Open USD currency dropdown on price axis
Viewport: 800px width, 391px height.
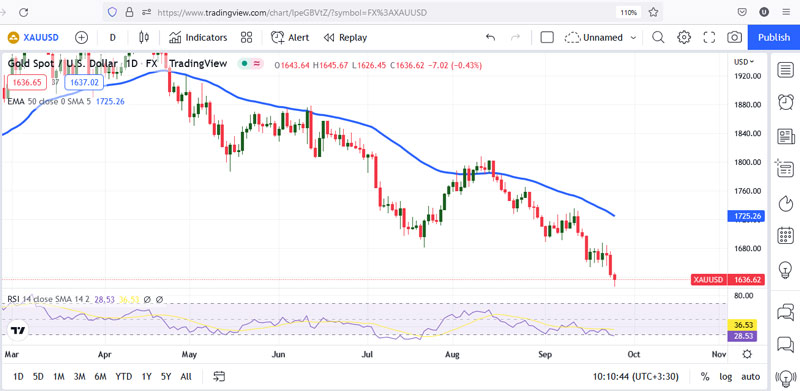pos(744,62)
